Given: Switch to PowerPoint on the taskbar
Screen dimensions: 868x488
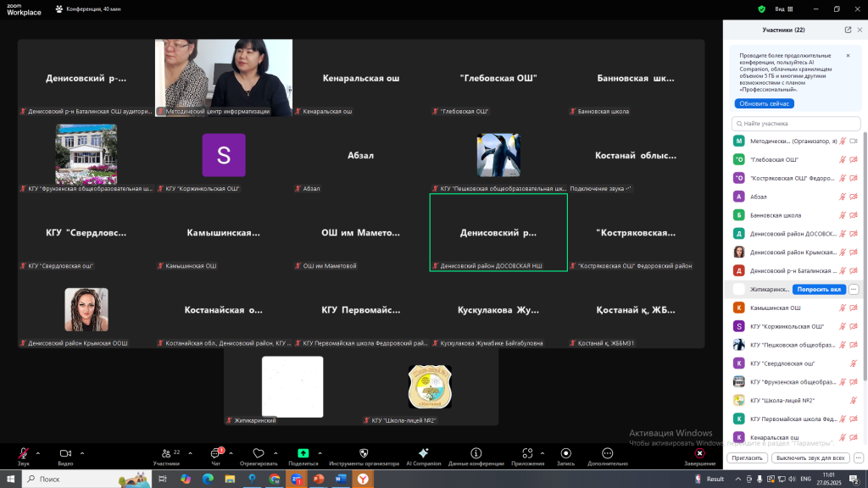Looking at the screenshot, I should [319, 479].
